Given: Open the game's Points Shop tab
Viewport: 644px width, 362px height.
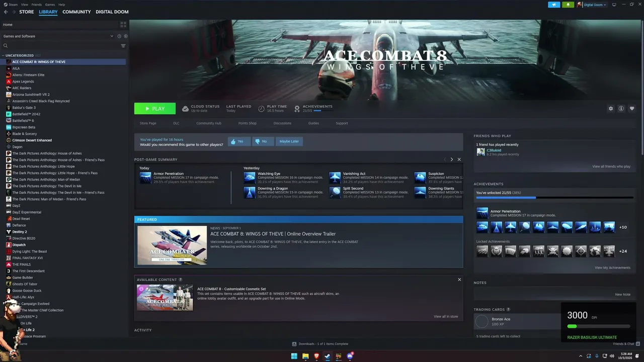Looking at the screenshot, I should [x=247, y=123].
